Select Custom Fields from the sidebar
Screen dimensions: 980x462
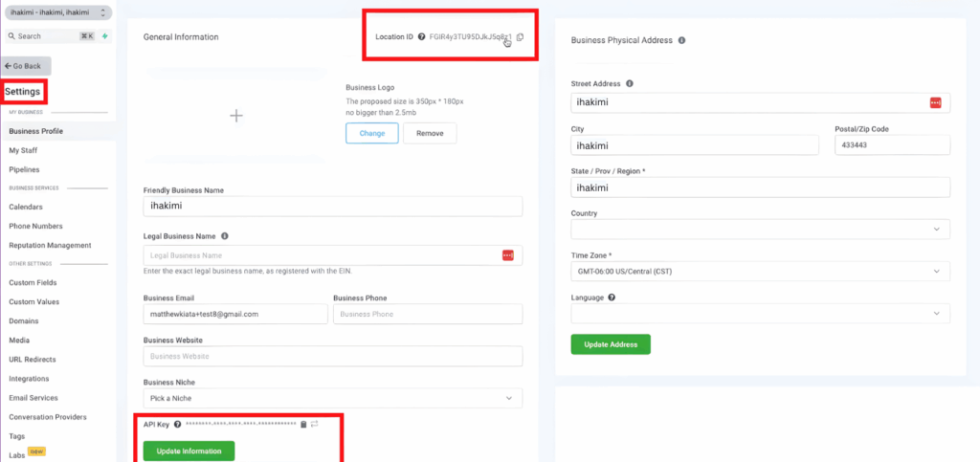(33, 282)
